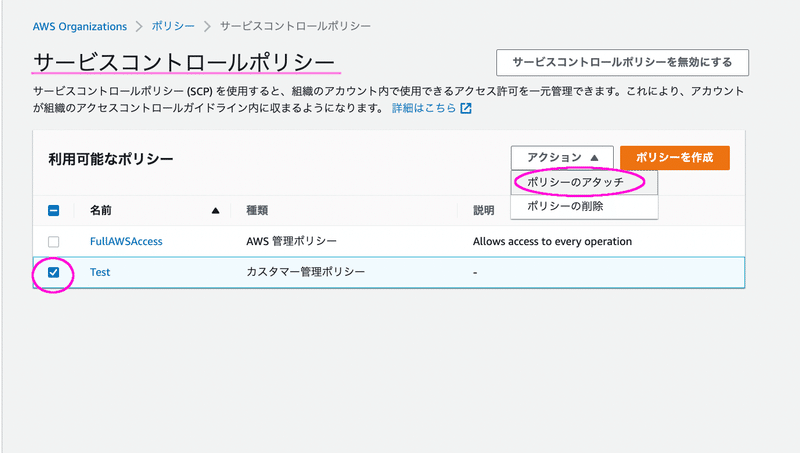
Task: Click 'Allows access to every operation' description
Action: click(x=552, y=241)
